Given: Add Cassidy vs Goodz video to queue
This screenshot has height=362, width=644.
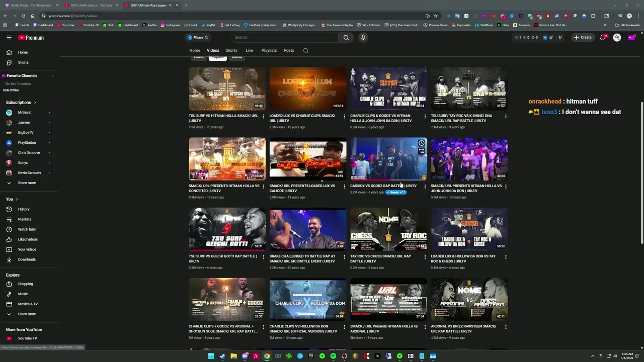Looking at the screenshot, I should tap(421, 151).
